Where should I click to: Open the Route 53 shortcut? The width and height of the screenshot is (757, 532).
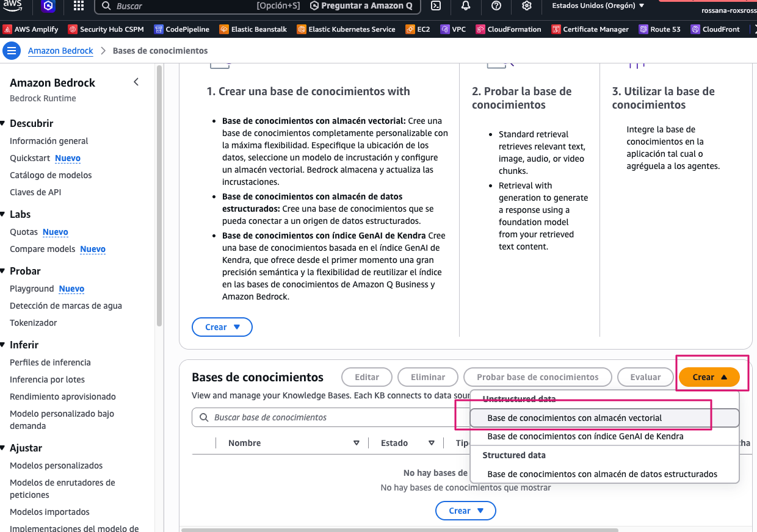[x=660, y=29]
